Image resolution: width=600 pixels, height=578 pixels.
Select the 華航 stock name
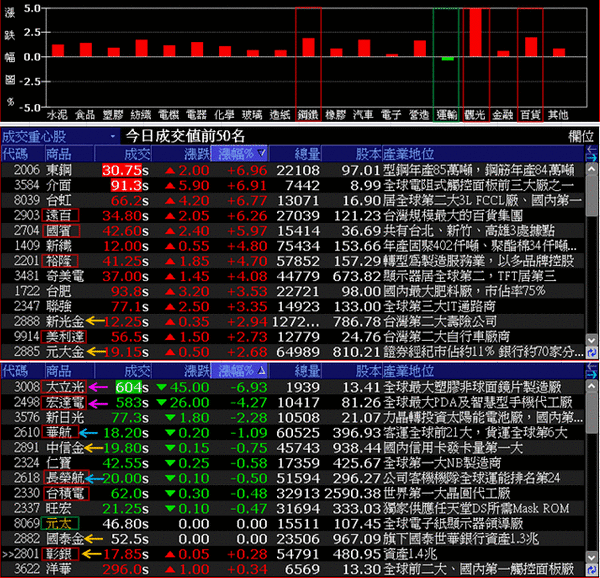[59, 433]
